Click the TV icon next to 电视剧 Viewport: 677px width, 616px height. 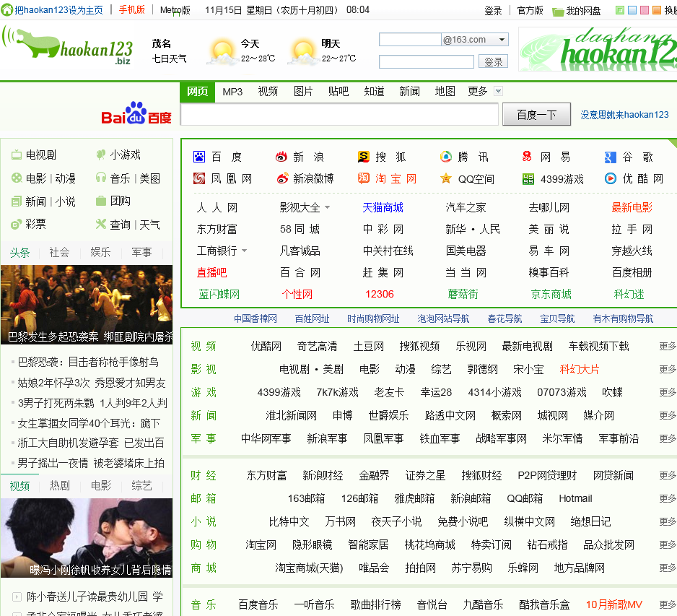(x=17, y=155)
